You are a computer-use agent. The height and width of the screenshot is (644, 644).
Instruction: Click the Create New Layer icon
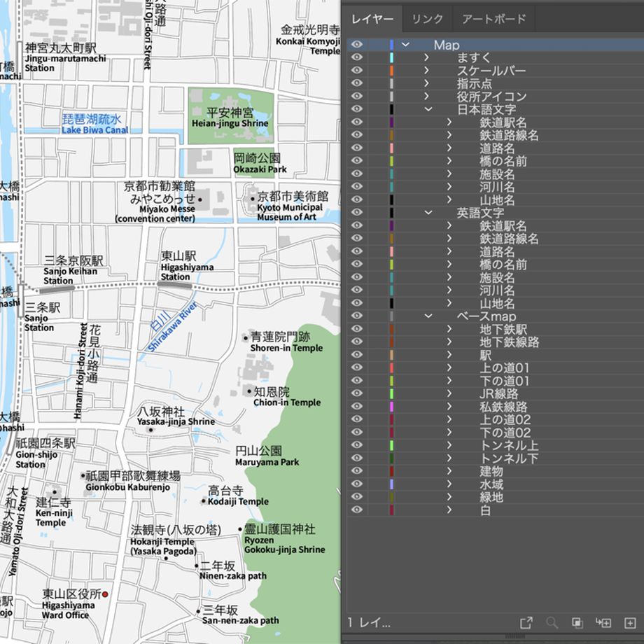click(x=629, y=622)
